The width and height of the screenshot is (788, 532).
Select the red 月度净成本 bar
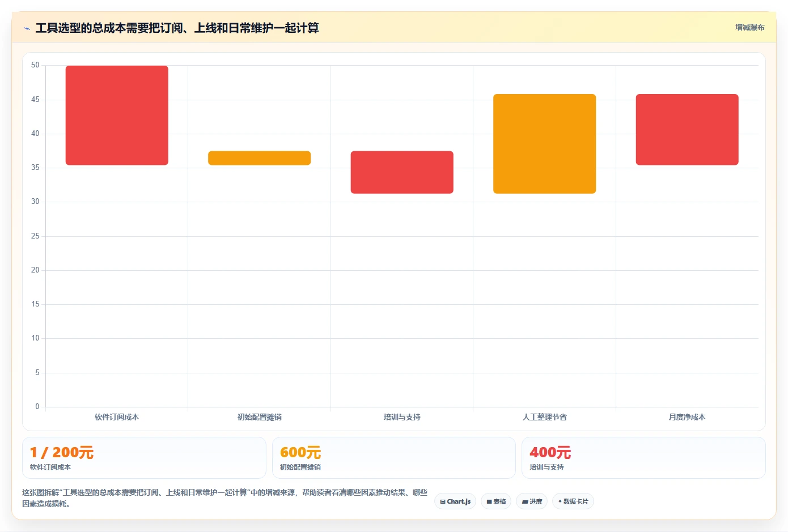click(687, 130)
